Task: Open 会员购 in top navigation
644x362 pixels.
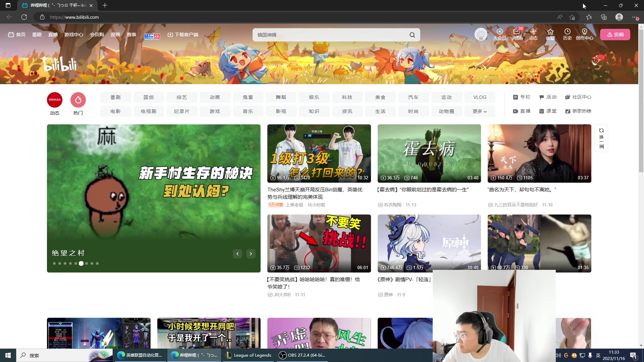Action: (x=97, y=35)
